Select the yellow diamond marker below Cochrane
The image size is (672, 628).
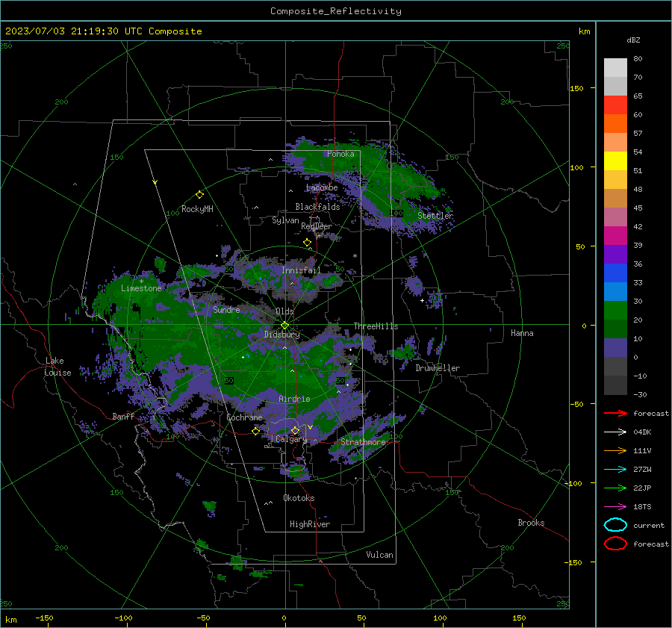coord(256,431)
